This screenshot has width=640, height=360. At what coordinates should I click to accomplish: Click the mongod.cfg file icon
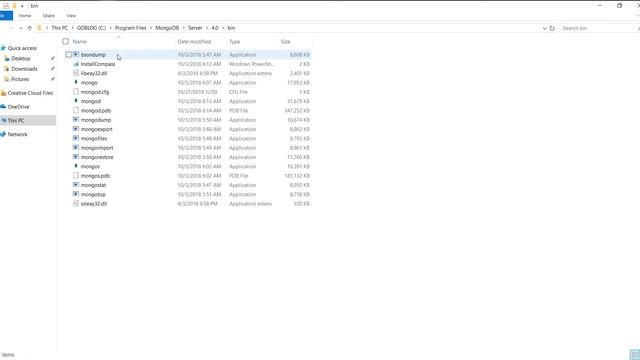coord(76,92)
